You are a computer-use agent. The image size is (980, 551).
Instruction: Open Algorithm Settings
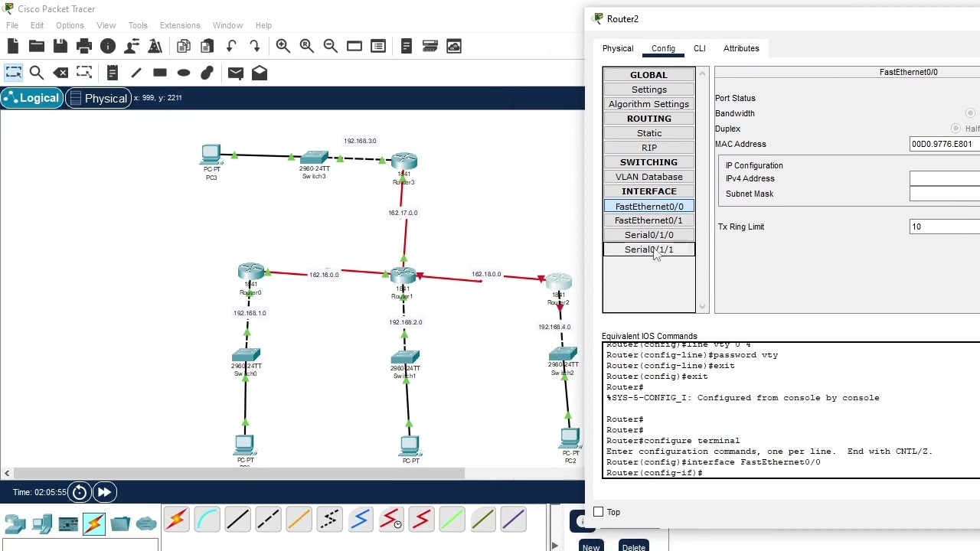649,104
